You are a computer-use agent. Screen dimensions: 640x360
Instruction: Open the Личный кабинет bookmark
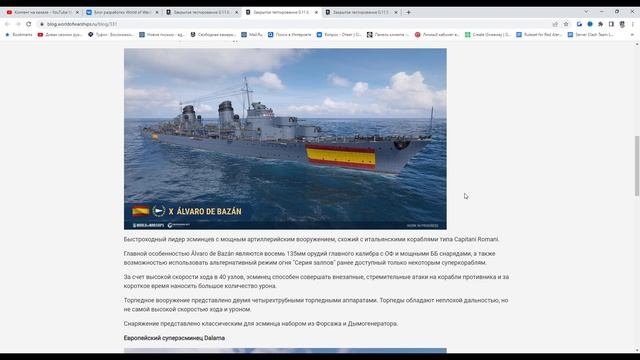[437, 35]
